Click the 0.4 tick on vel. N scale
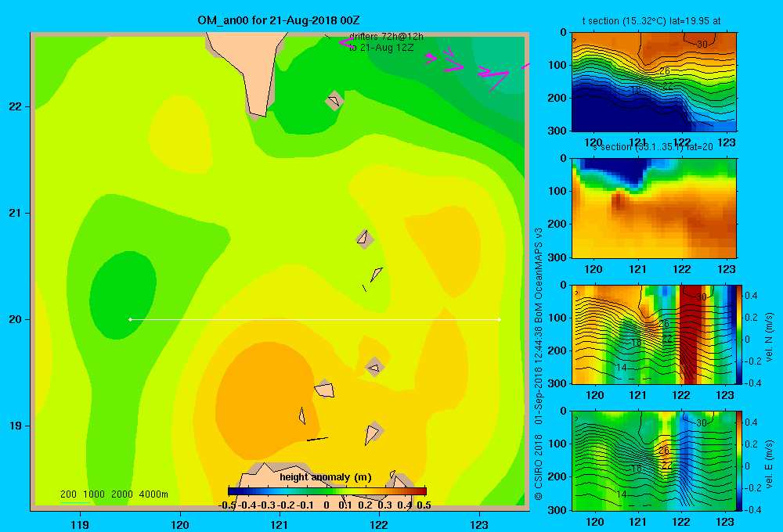The width and height of the screenshot is (783, 532). (x=751, y=296)
